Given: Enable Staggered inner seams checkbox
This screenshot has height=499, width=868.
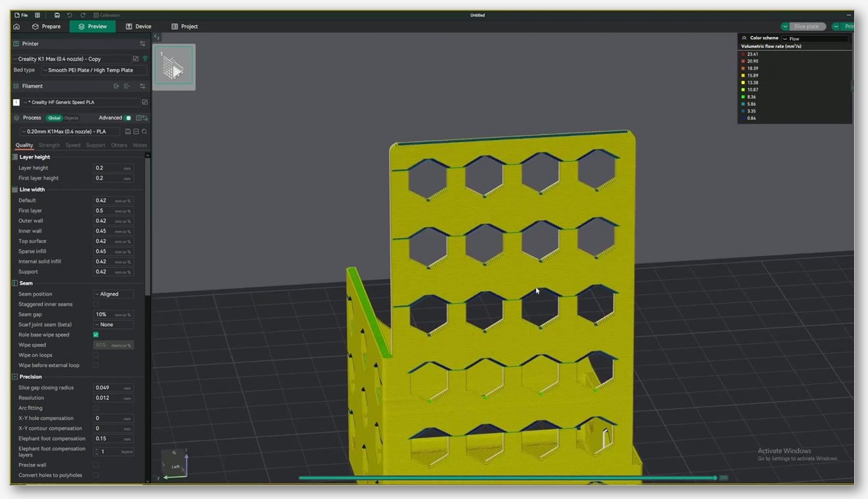Looking at the screenshot, I should pos(96,304).
